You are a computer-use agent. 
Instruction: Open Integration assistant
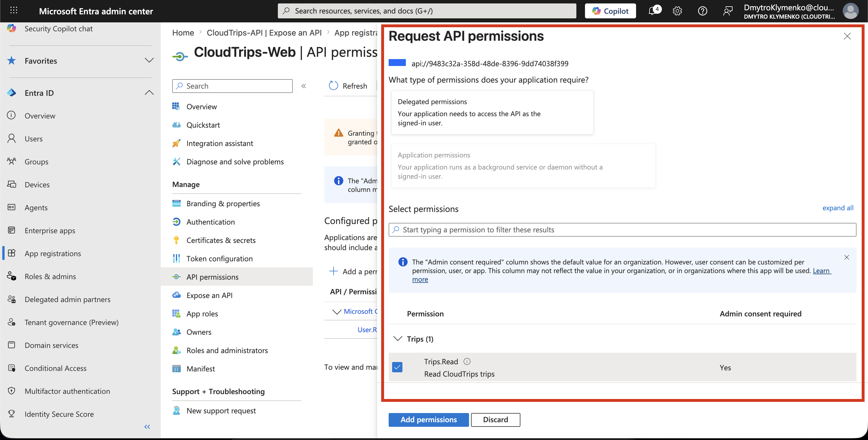pos(220,143)
